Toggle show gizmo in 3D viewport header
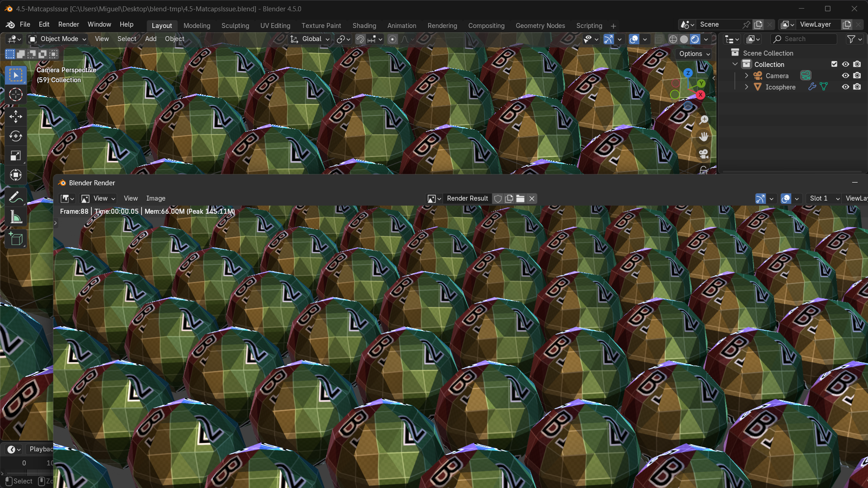The height and width of the screenshot is (488, 868). click(x=609, y=39)
